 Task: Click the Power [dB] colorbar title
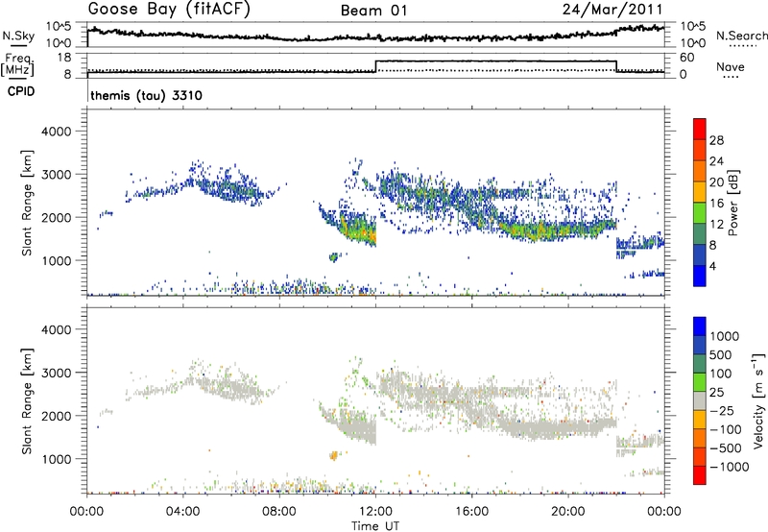point(733,203)
